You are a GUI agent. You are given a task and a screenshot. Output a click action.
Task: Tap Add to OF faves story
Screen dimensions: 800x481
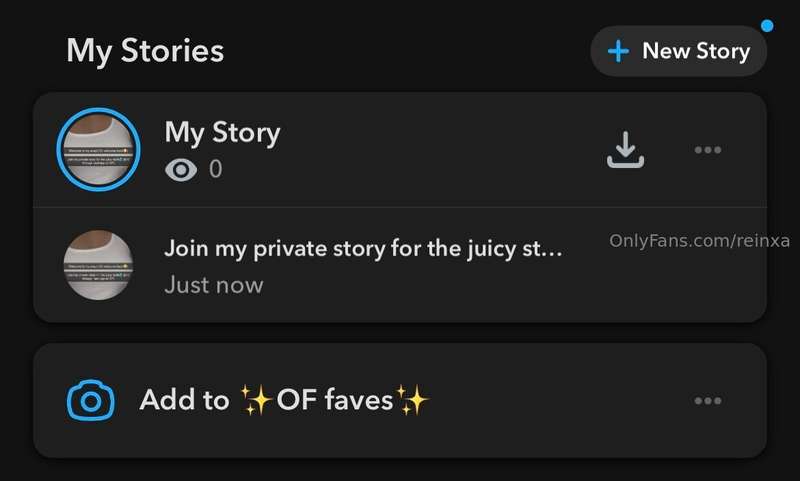400,400
